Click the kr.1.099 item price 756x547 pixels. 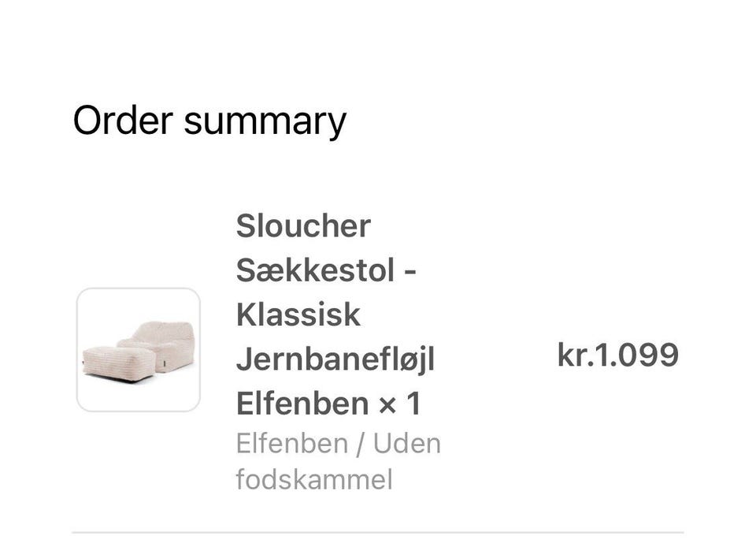click(x=618, y=355)
